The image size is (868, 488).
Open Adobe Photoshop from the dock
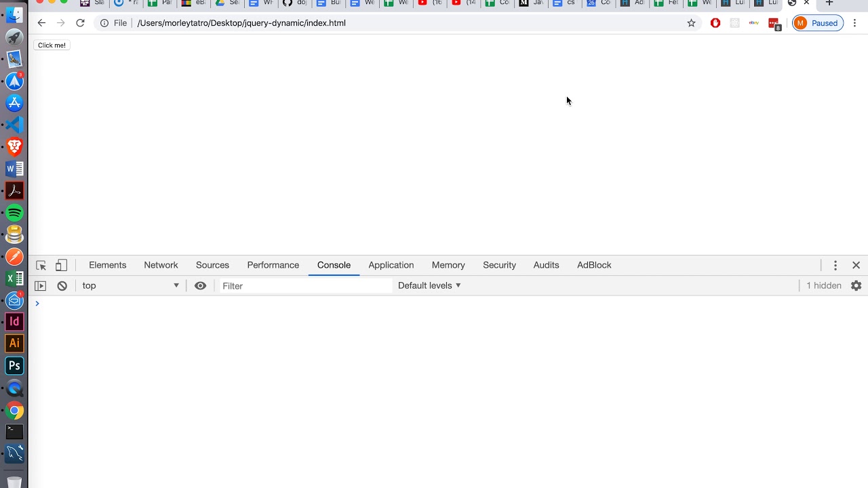(x=14, y=366)
